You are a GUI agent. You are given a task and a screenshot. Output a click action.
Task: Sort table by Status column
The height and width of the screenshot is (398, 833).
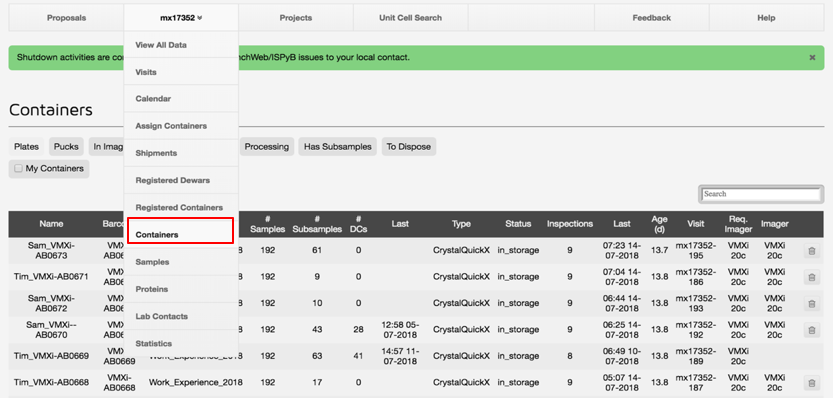tap(518, 224)
